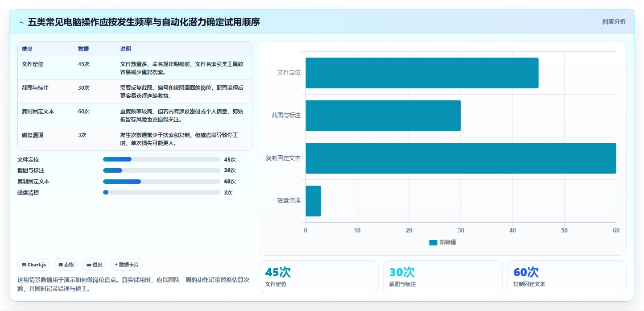
Task: Click the 文件定位 bar in the chart
Action: (422, 73)
